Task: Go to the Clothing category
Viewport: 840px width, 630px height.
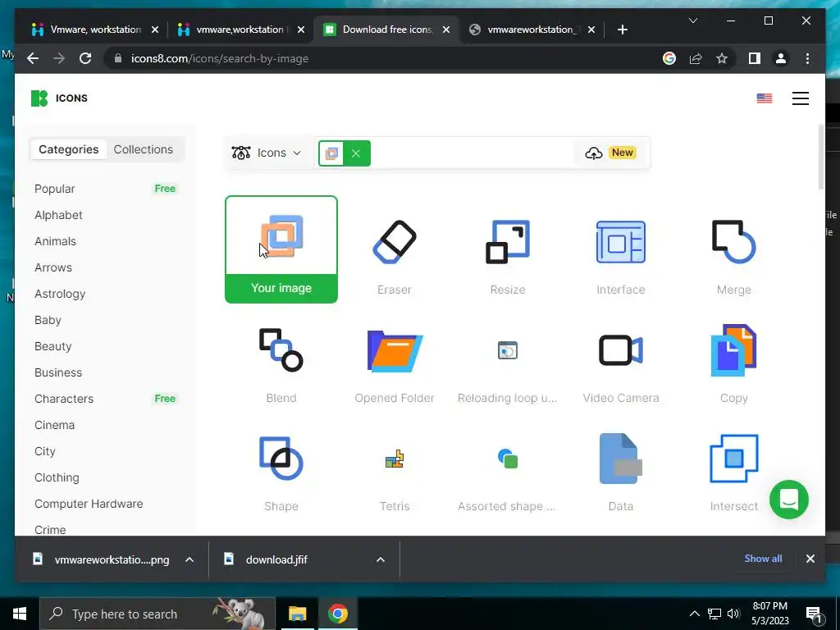Action: [x=57, y=477]
